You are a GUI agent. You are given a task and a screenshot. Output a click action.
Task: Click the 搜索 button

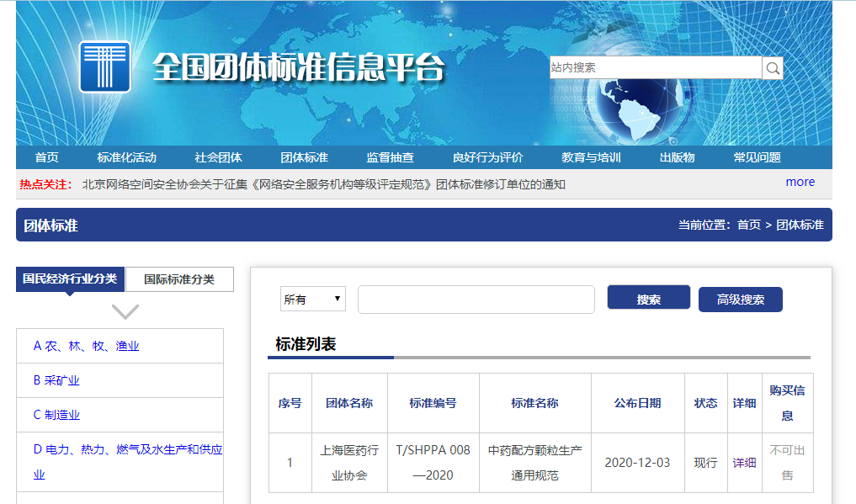649,297
